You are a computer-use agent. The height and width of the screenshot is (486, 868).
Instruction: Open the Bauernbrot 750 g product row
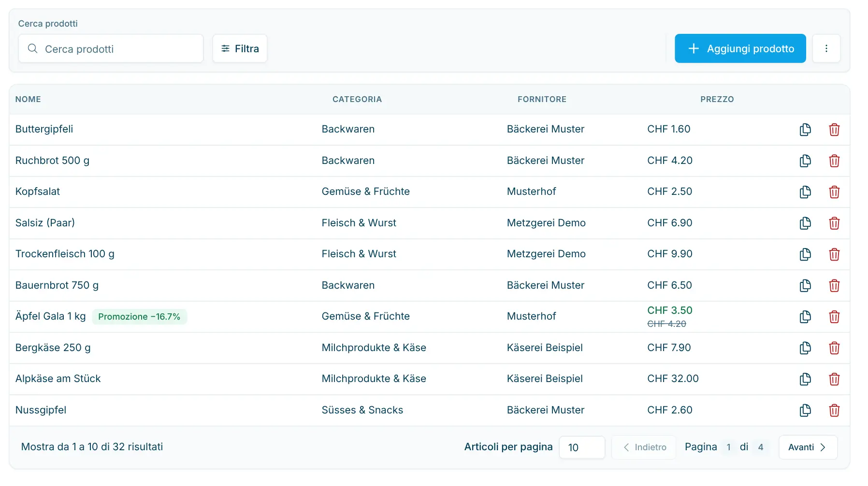click(429, 285)
